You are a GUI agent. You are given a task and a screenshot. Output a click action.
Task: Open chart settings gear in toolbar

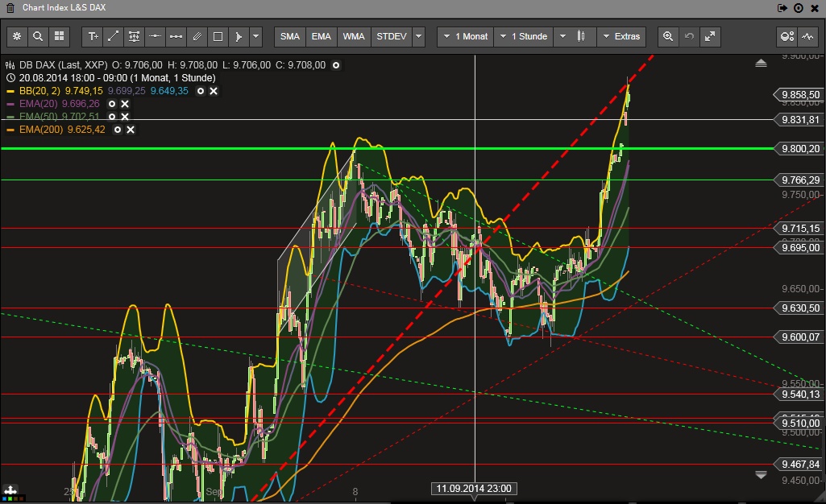coord(18,36)
